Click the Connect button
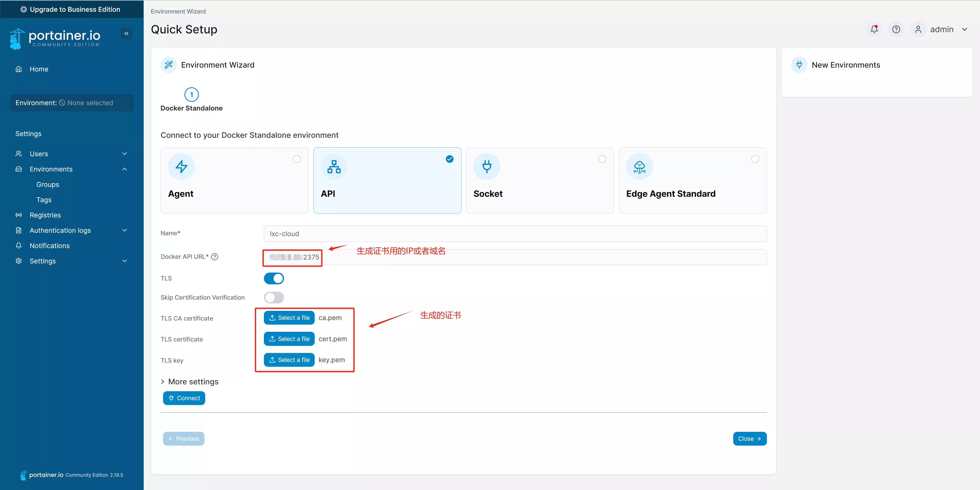This screenshot has height=490, width=980. click(184, 398)
